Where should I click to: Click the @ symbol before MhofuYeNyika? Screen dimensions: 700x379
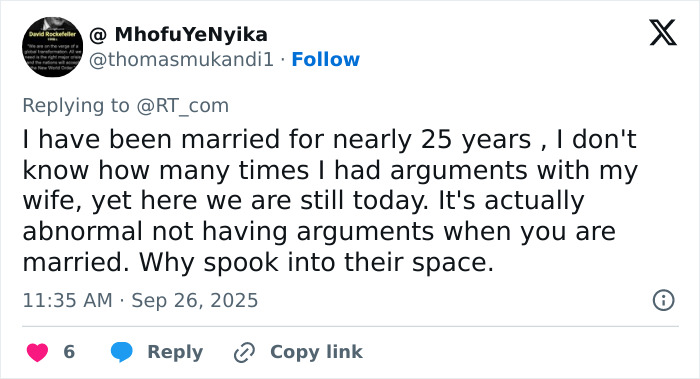click(98, 35)
